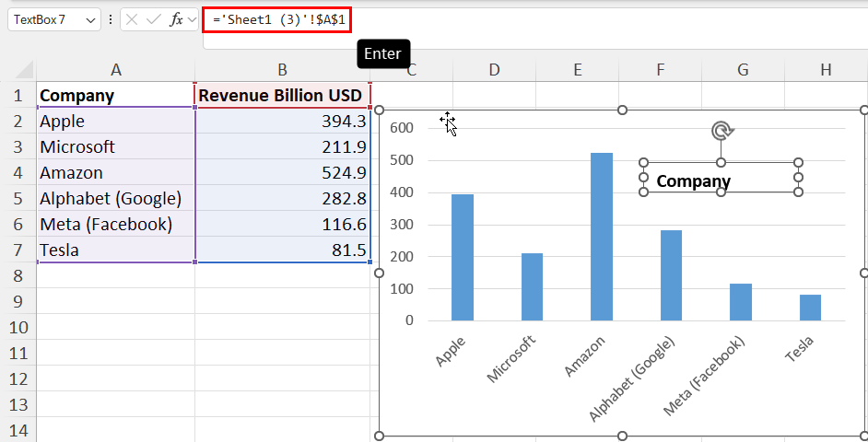868x442 pixels.
Task: Click the Apple bar in the chart
Action: (x=463, y=257)
